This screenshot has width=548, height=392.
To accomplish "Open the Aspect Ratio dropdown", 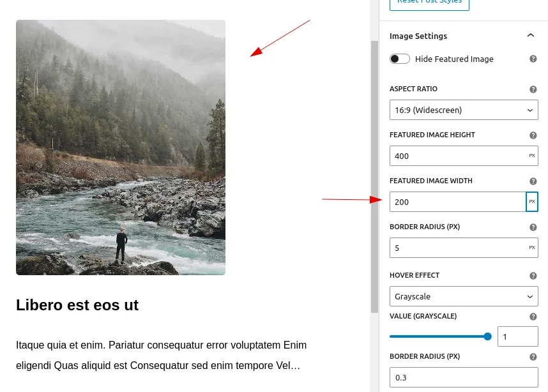I will [x=464, y=110].
